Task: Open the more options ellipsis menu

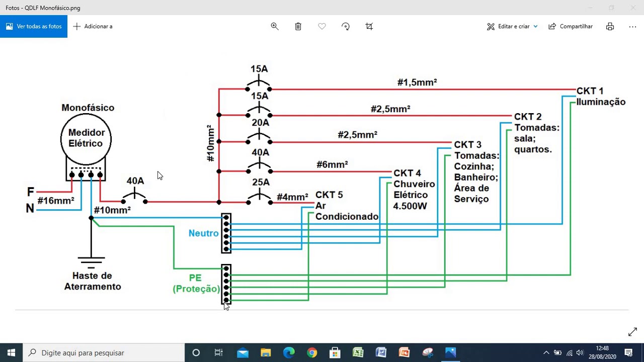Action: pos(632,26)
